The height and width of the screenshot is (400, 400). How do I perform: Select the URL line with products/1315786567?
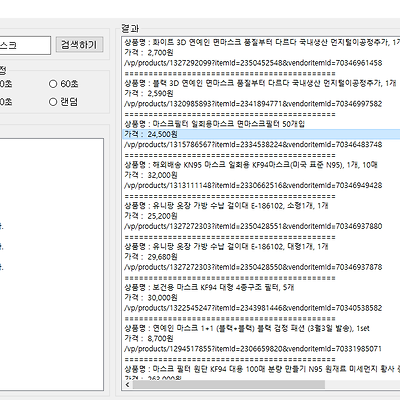253,144
